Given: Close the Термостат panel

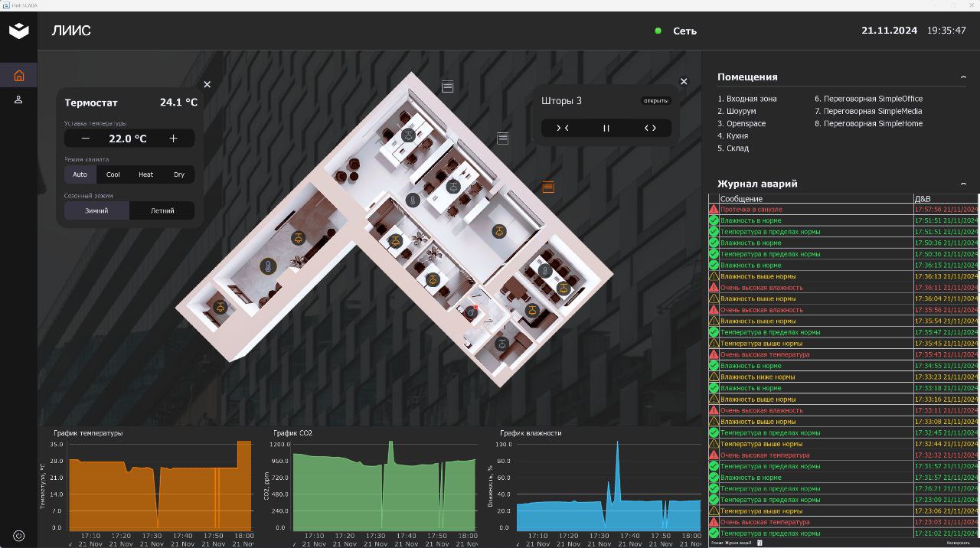Looking at the screenshot, I should coord(207,85).
